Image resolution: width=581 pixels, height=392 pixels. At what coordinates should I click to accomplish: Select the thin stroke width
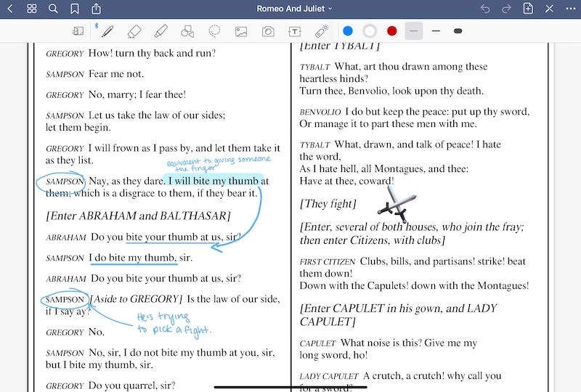pyautogui.click(x=414, y=31)
